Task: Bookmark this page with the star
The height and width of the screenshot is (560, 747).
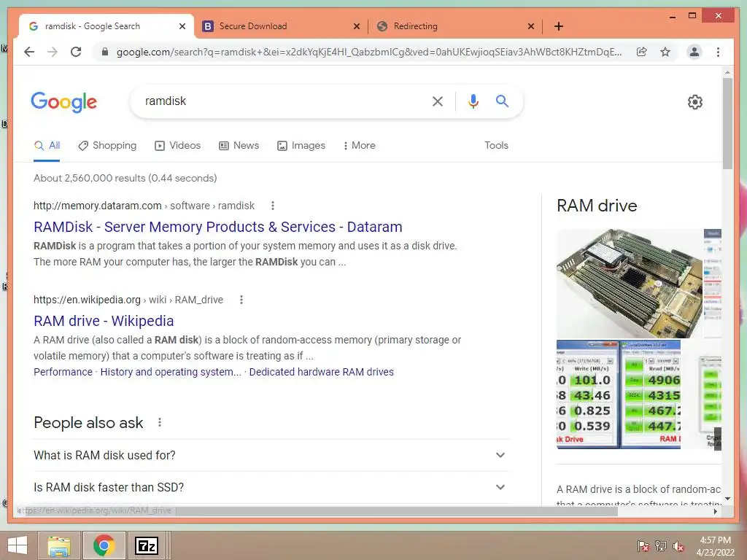Action: (x=665, y=52)
